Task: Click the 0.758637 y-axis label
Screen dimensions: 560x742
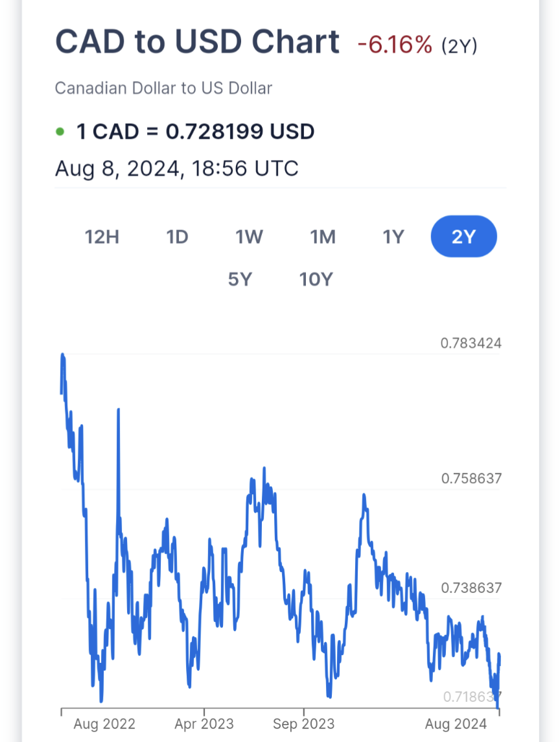Action: coord(471,479)
